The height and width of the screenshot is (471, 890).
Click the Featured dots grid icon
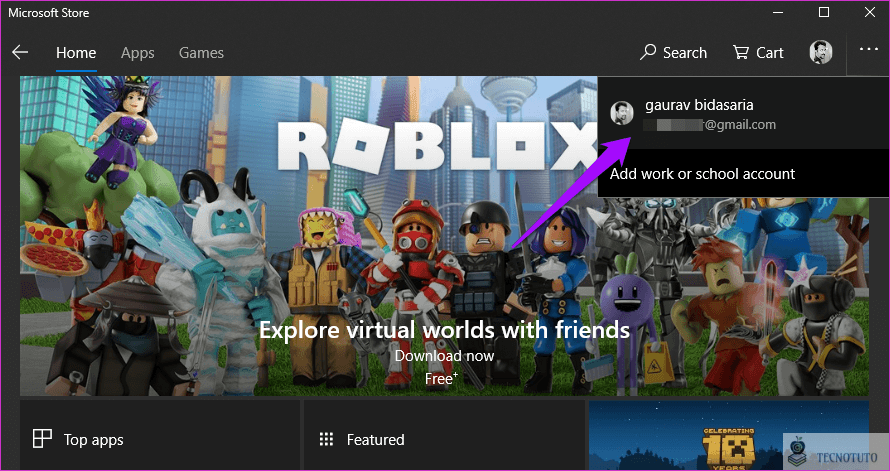click(x=326, y=439)
